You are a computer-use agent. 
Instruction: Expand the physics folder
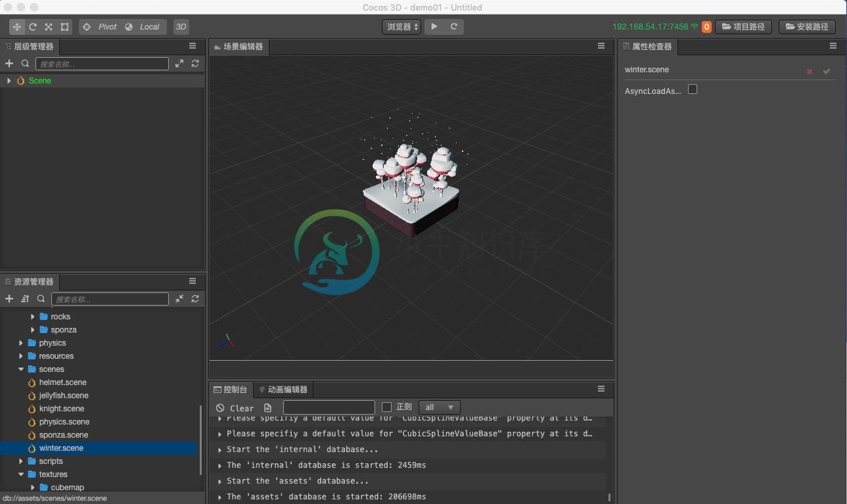[x=21, y=343]
